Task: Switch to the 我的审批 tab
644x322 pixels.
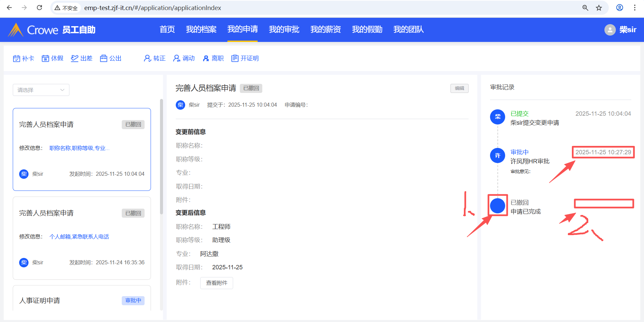Action: (x=284, y=30)
